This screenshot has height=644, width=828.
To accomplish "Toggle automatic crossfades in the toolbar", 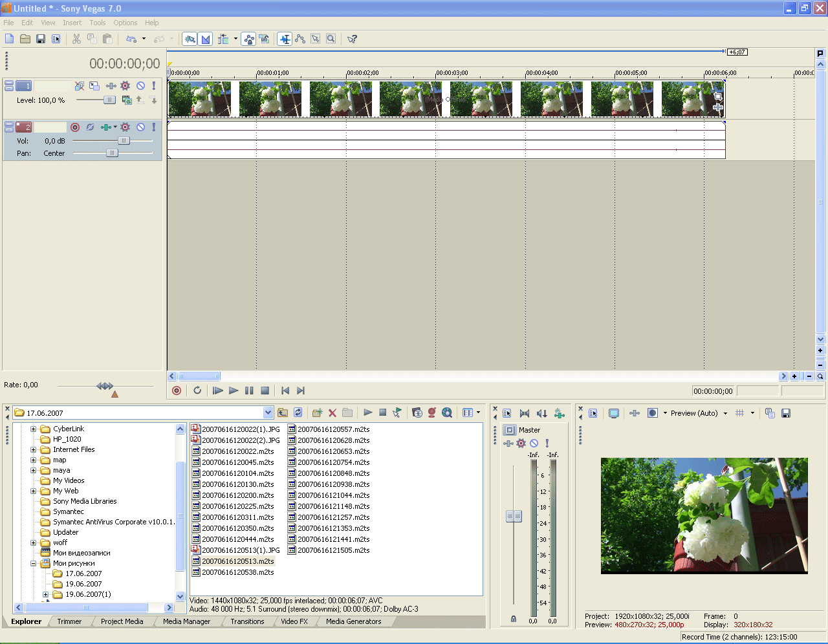I will point(206,39).
